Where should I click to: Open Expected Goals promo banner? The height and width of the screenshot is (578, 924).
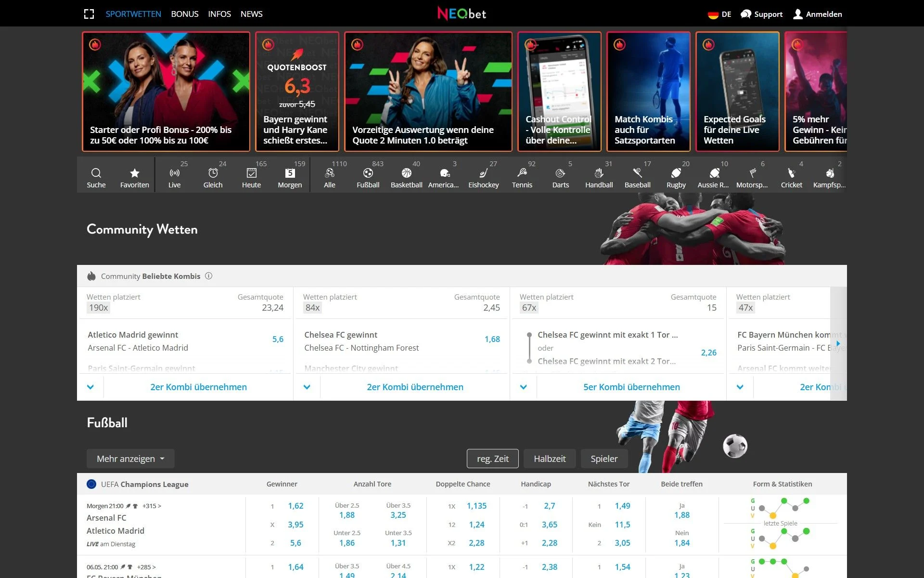(737, 92)
